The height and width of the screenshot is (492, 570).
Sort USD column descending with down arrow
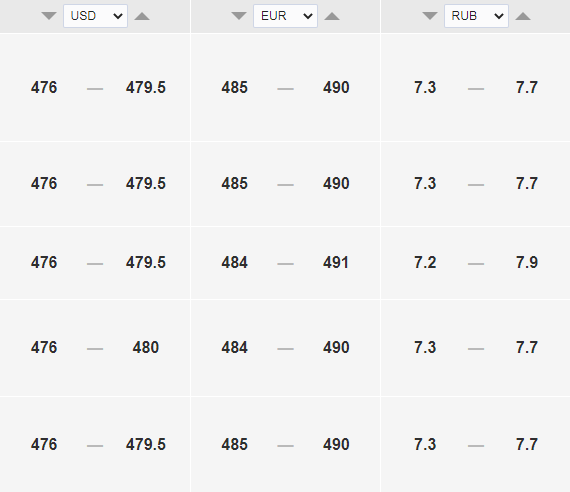coord(49,16)
